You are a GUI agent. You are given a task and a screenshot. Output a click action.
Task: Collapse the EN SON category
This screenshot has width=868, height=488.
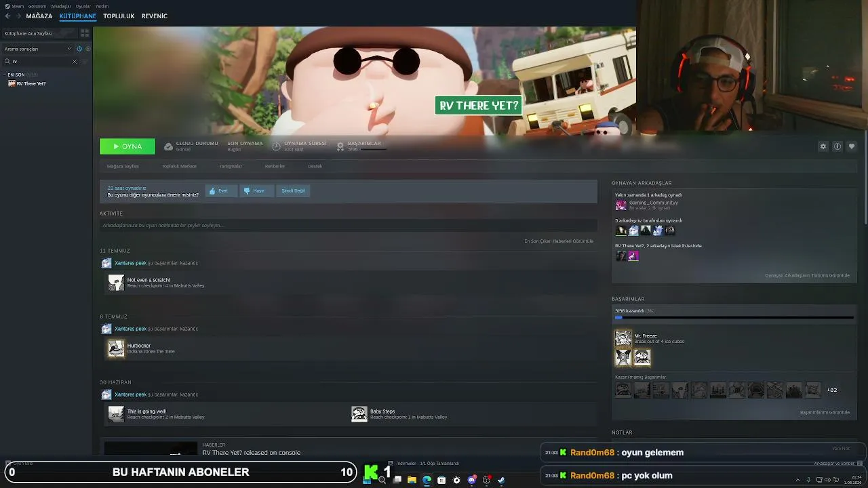click(x=5, y=75)
